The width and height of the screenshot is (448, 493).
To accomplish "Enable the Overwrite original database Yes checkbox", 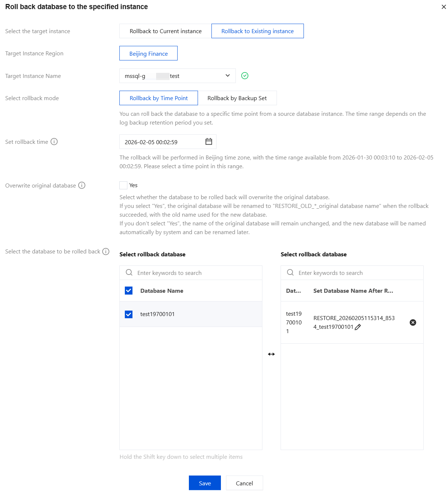I will tap(124, 185).
